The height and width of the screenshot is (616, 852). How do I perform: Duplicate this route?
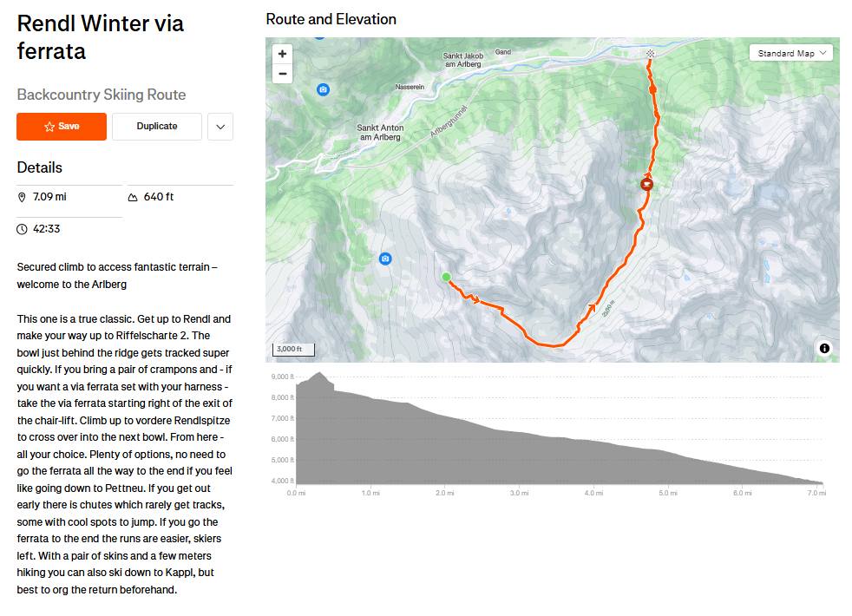[157, 127]
